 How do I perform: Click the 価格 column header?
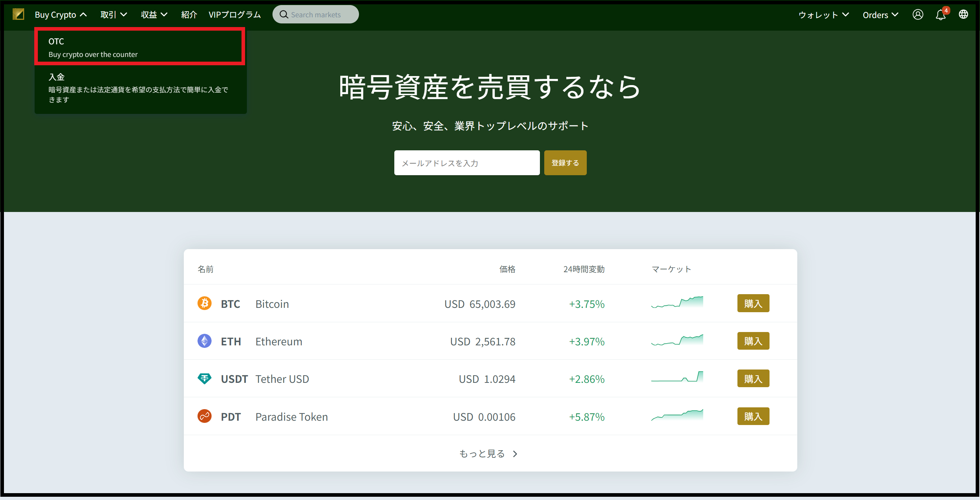pos(507,269)
